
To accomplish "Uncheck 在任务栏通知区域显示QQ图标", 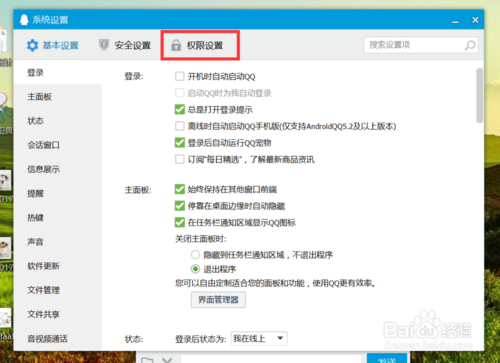I will 180,222.
